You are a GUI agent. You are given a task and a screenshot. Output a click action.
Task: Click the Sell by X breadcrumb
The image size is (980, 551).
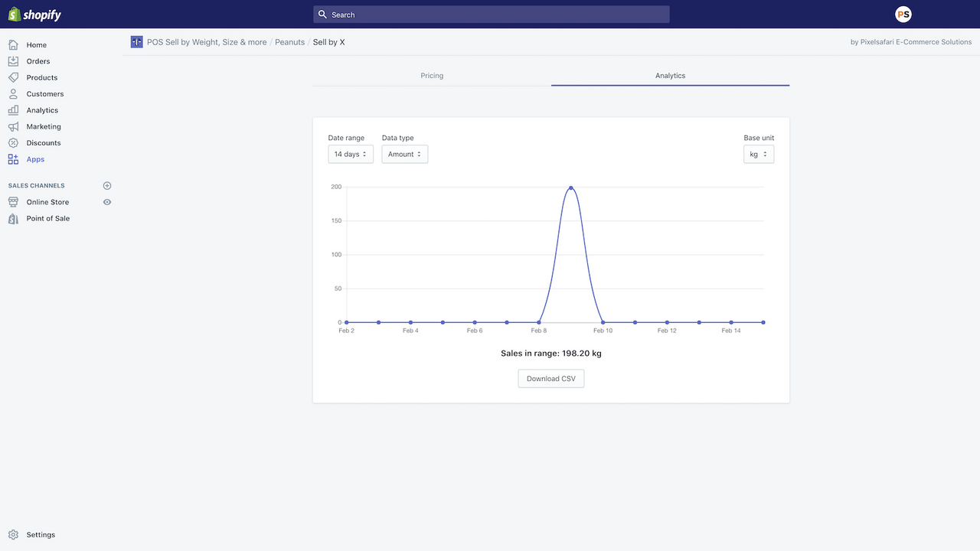(329, 42)
